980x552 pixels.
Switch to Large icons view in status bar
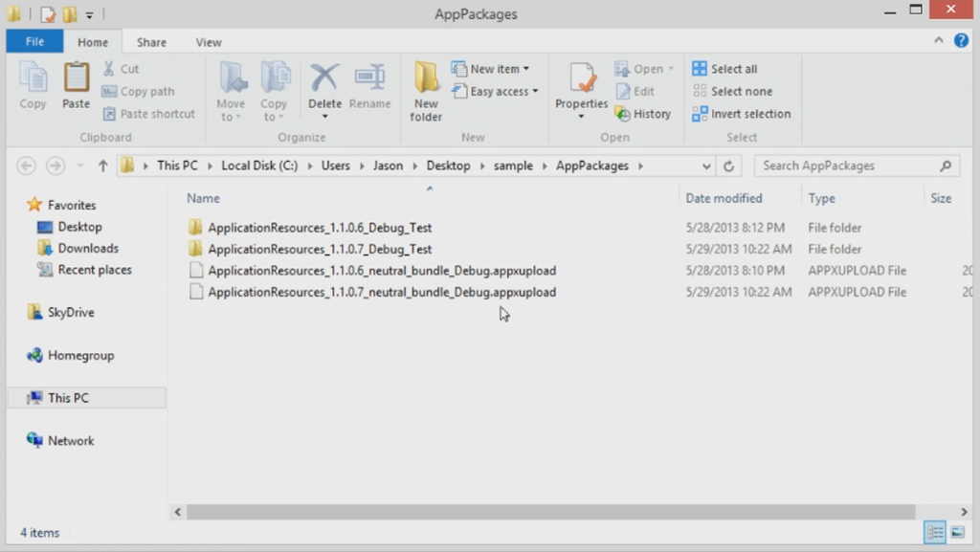pos(957,532)
